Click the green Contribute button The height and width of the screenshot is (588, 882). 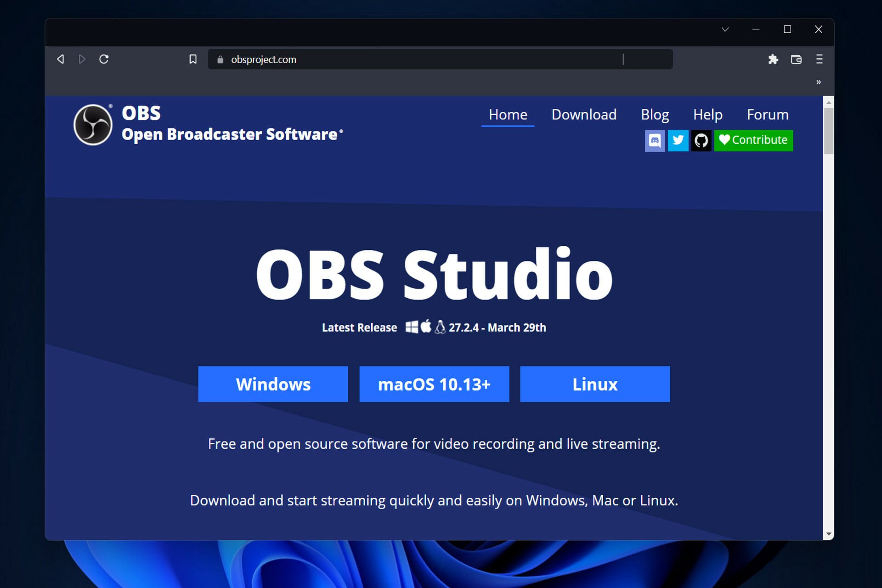pos(753,140)
